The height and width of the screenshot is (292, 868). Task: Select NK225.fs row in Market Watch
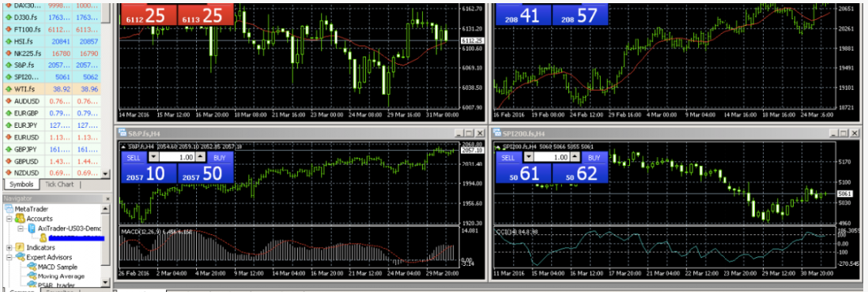point(51,53)
